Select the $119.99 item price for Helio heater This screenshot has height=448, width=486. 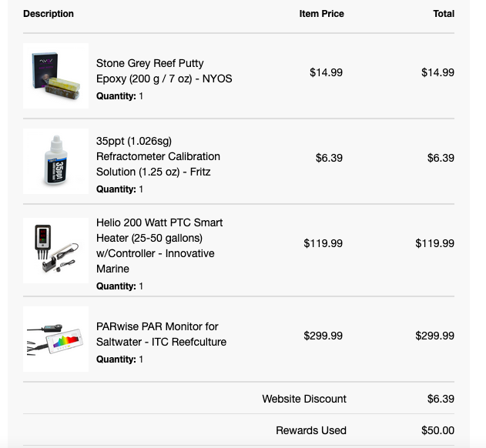(x=323, y=243)
